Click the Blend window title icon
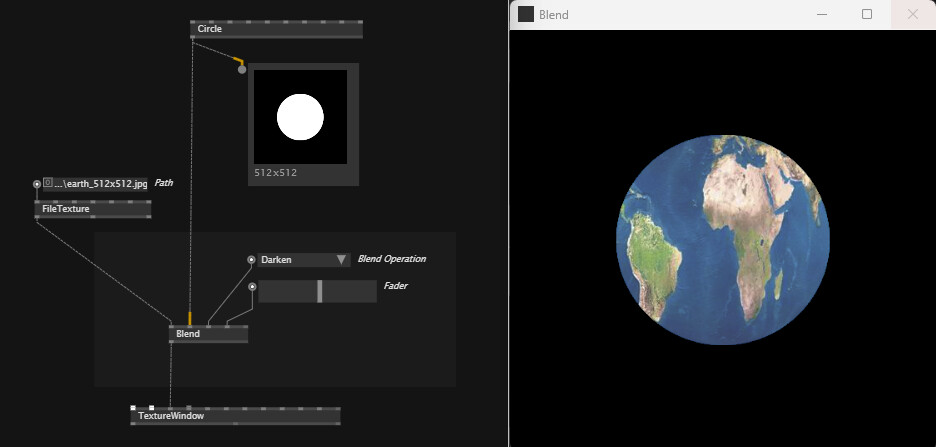This screenshot has height=447, width=936. (x=526, y=14)
